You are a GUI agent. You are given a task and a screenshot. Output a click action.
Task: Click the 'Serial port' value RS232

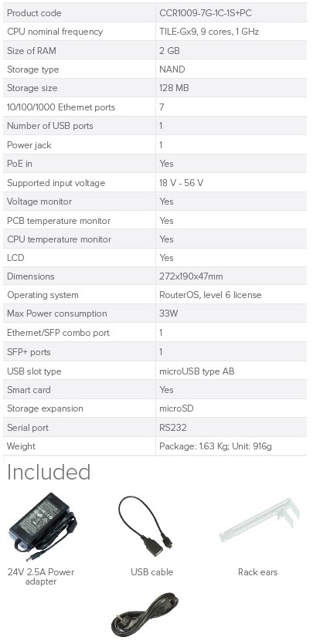[x=173, y=428]
